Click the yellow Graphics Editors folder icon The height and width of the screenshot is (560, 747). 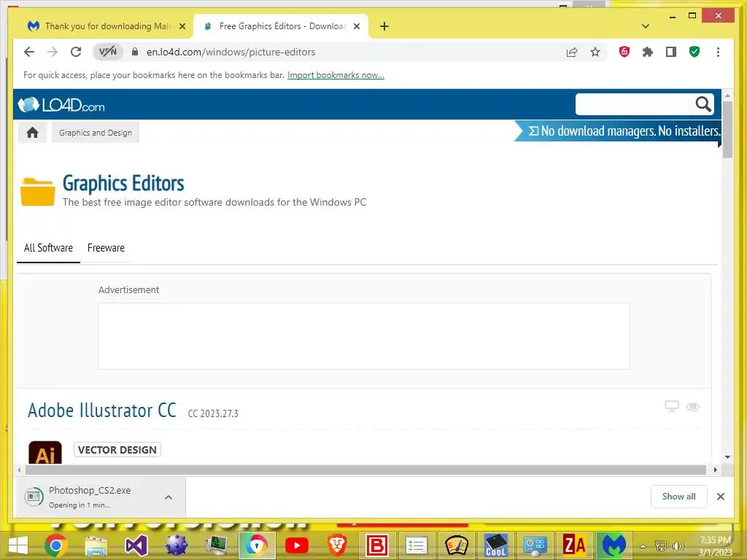pyautogui.click(x=38, y=192)
